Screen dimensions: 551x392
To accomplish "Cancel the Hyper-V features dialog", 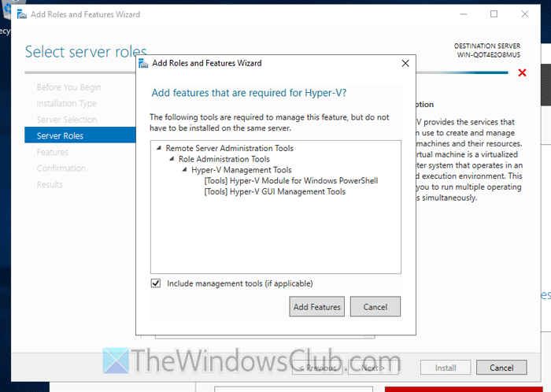I will 375,307.
